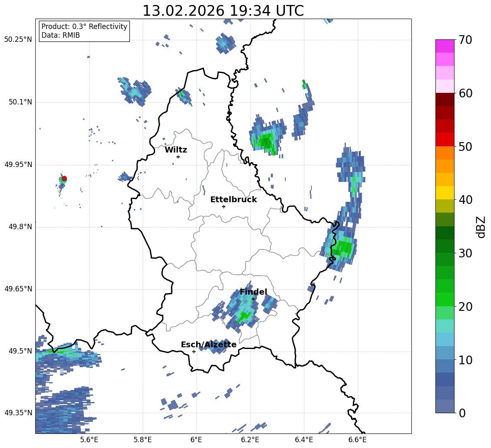Click the 30 tick on colorbar

click(465, 253)
